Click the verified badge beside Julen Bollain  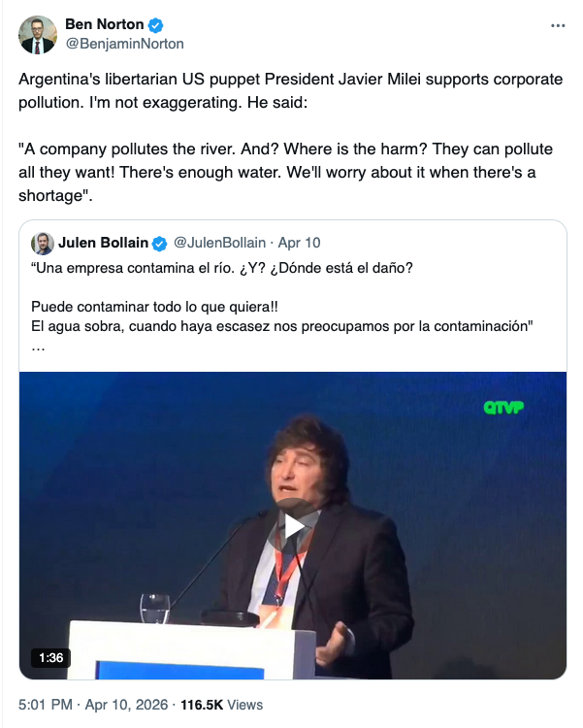point(160,243)
